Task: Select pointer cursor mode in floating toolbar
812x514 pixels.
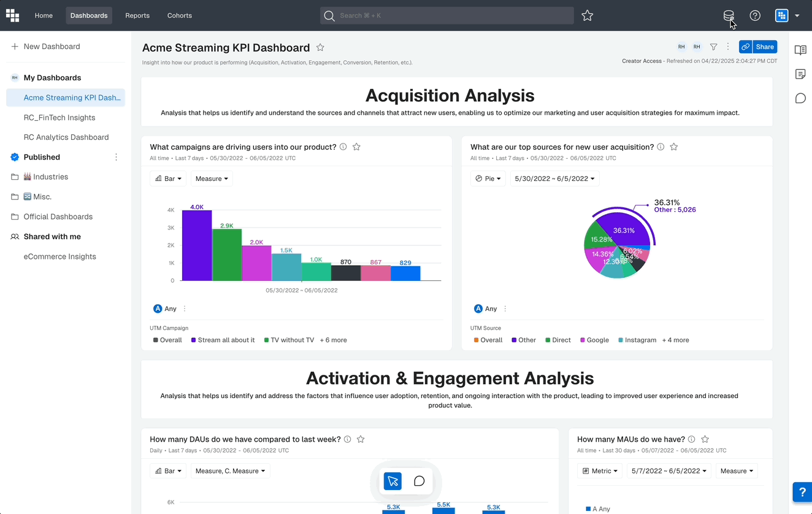Action: tap(393, 481)
